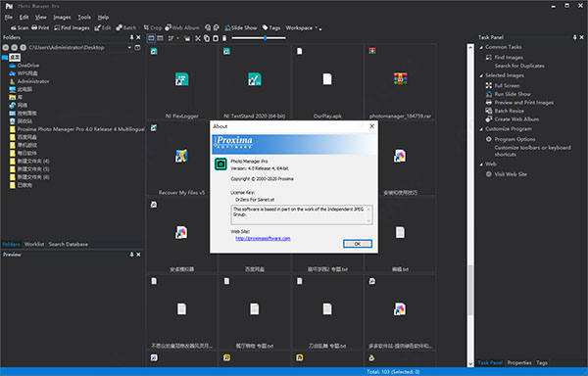Open the View menu
Screen dimensions: 588x376
(x=41, y=18)
